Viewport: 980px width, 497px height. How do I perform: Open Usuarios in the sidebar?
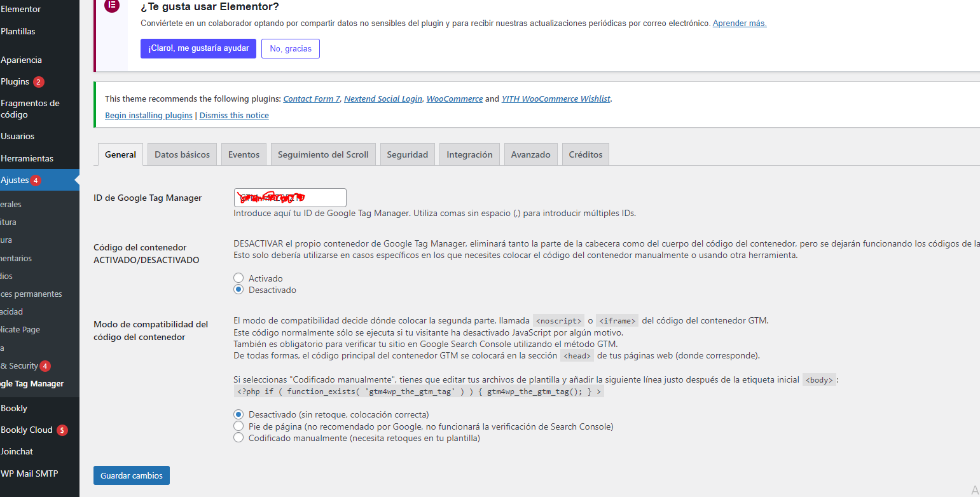point(18,136)
